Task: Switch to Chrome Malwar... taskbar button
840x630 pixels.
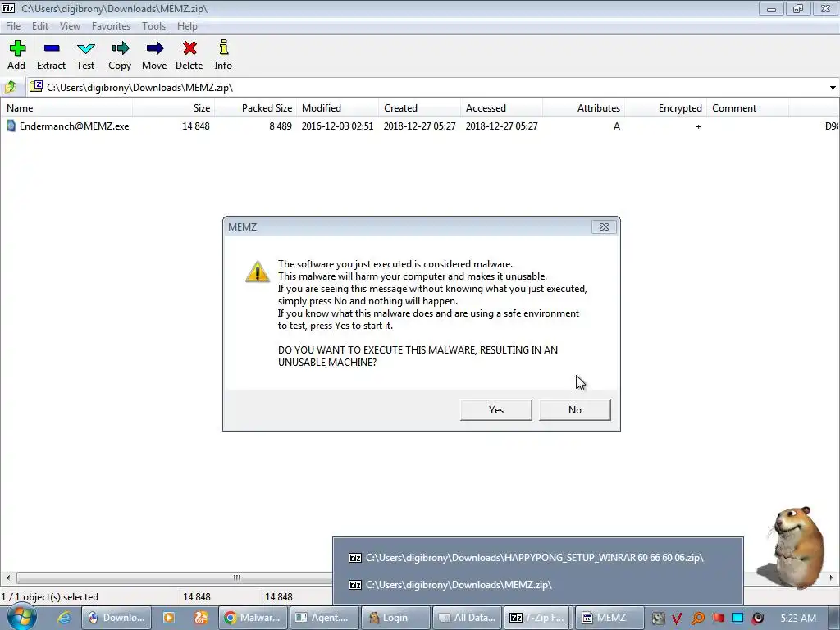Action: tap(253, 618)
